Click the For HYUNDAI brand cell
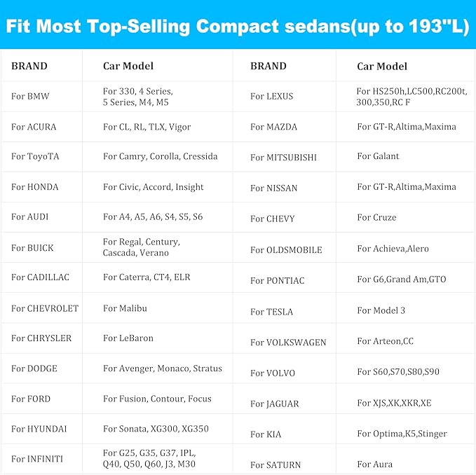476x475 pixels. pos(41,429)
